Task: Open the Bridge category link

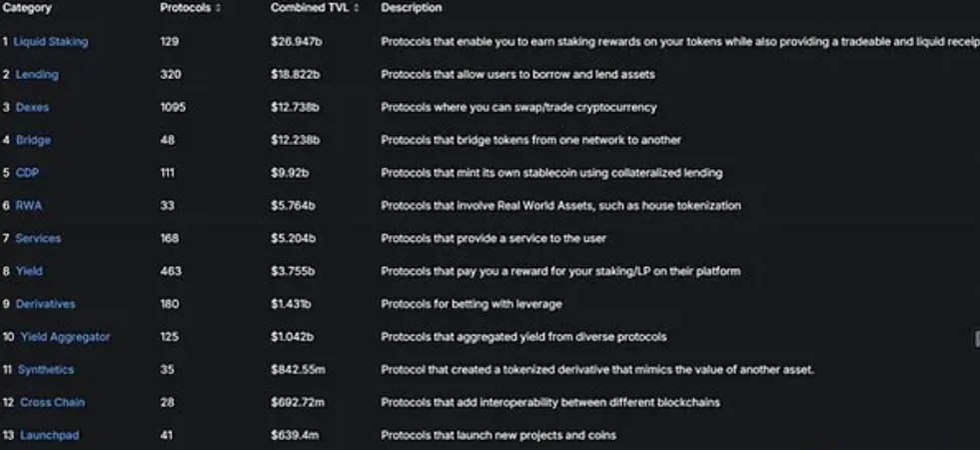Action: [33, 140]
